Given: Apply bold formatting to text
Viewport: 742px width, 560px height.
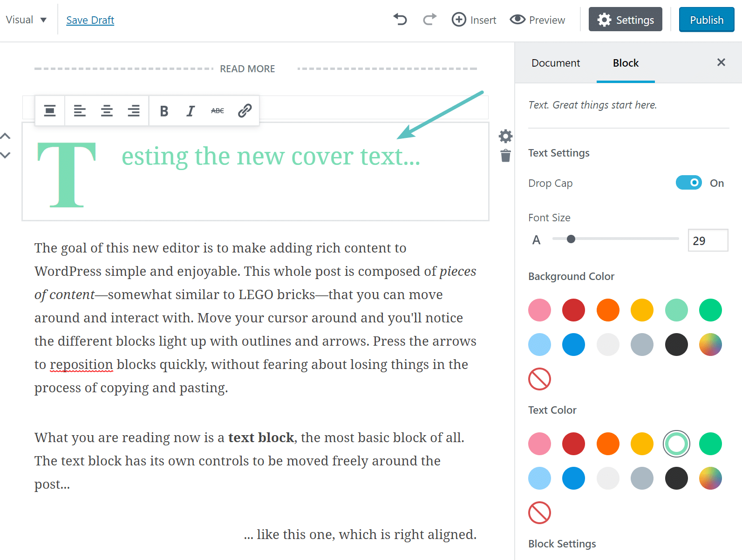Looking at the screenshot, I should [164, 111].
